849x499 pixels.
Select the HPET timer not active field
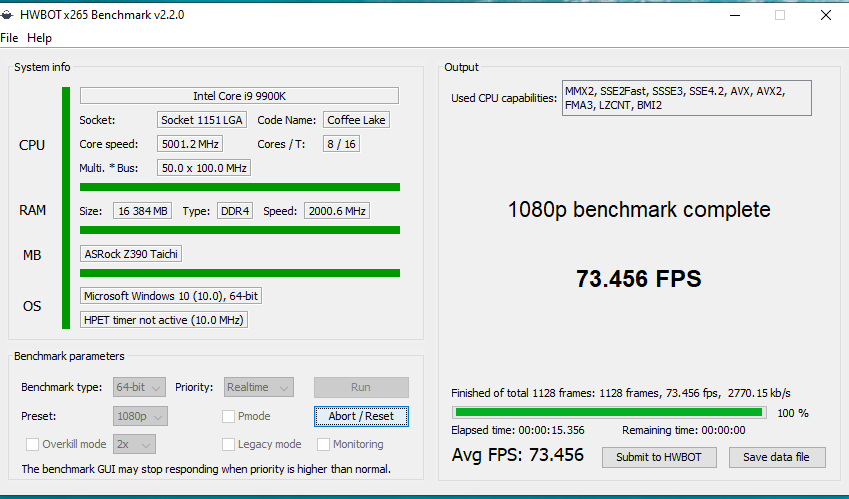point(164,320)
